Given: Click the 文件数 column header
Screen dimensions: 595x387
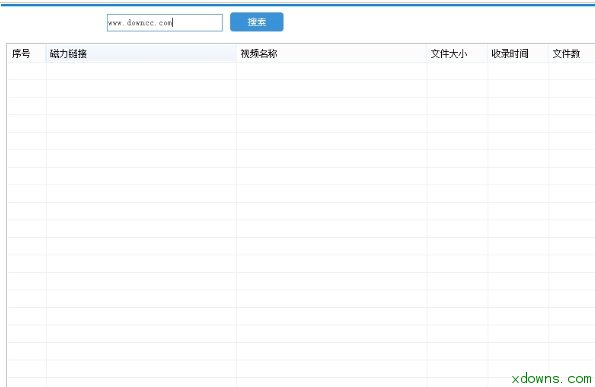Looking at the screenshot, I should pos(571,53).
